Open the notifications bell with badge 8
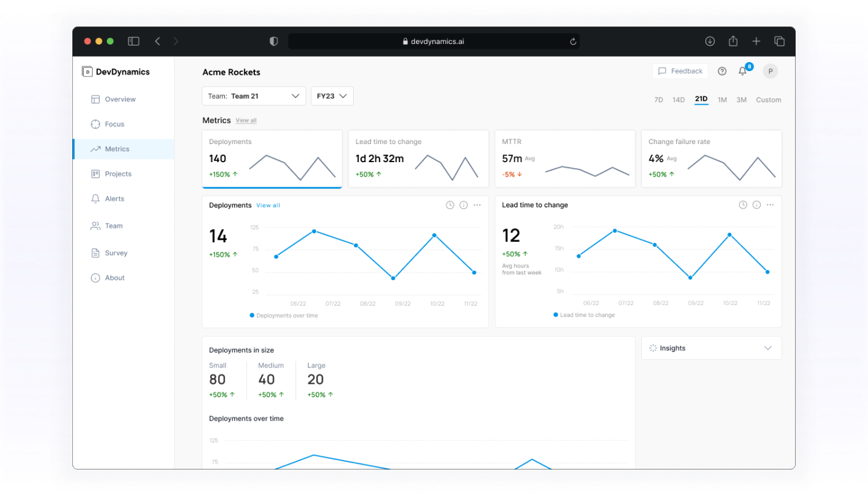The image size is (868, 496). click(743, 71)
